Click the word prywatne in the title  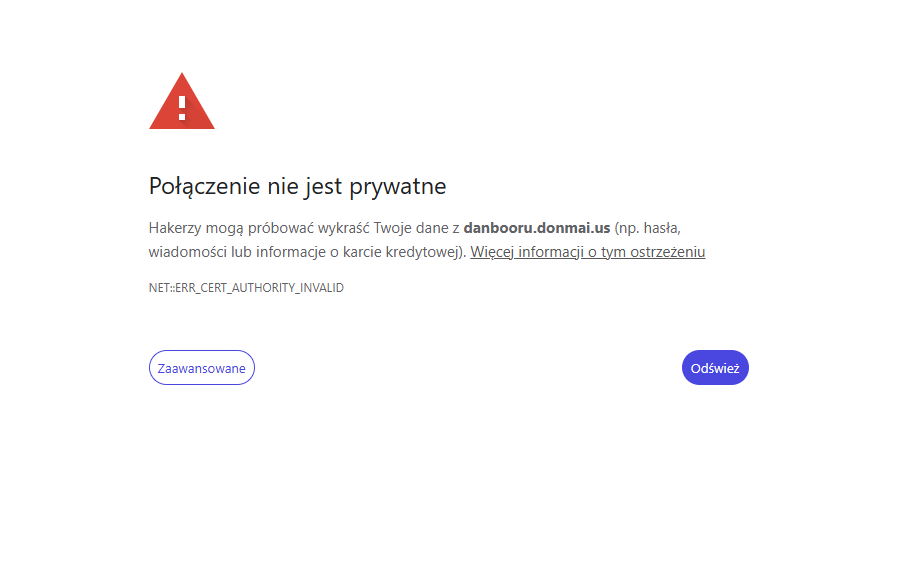398,187
